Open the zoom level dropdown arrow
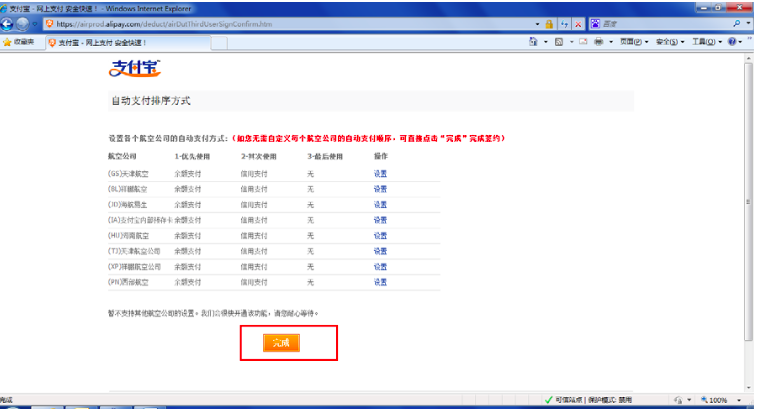 739,400
